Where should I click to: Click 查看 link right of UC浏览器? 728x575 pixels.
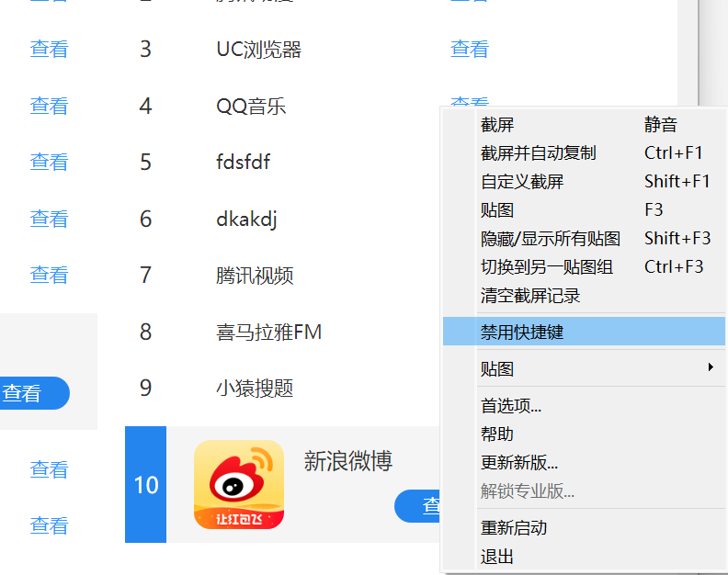[470, 50]
